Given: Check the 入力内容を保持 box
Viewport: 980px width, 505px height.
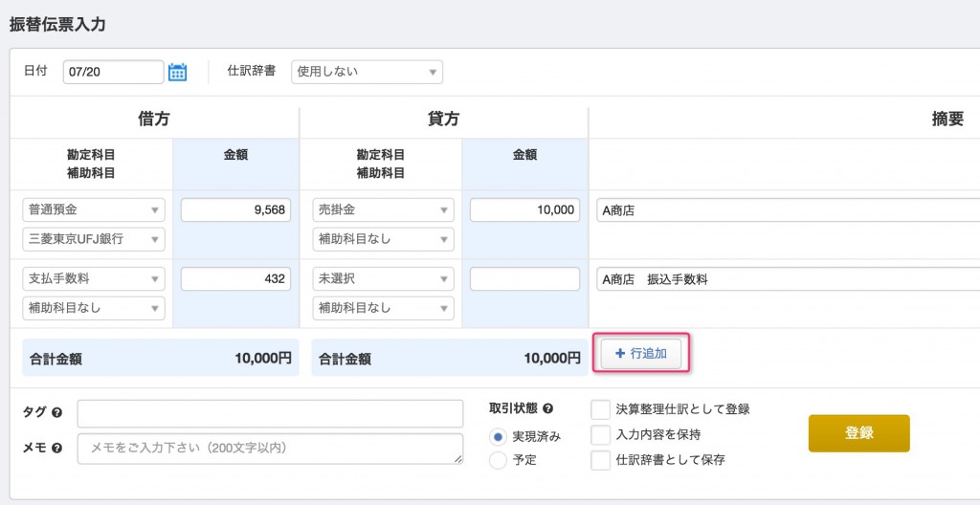Looking at the screenshot, I should (x=601, y=434).
